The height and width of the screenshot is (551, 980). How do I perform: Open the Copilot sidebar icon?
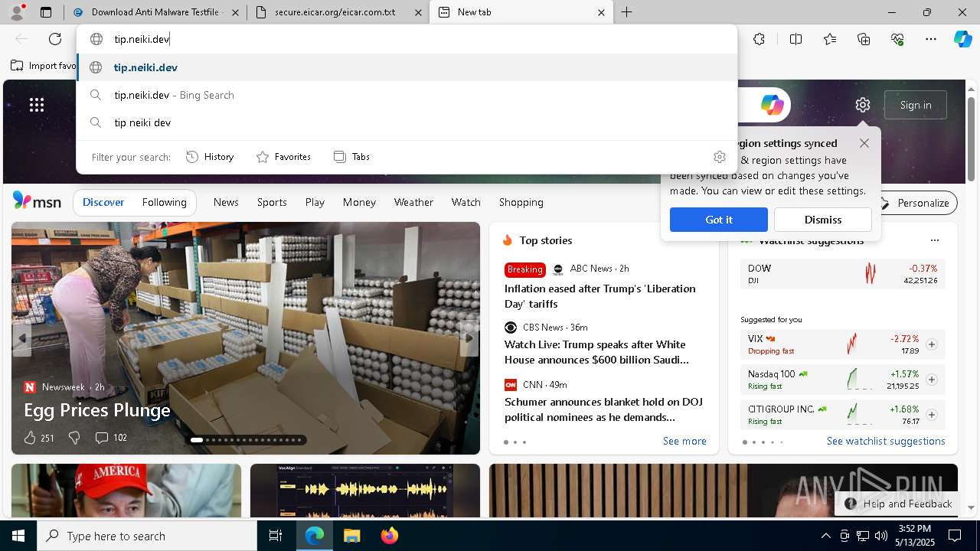[x=962, y=39]
